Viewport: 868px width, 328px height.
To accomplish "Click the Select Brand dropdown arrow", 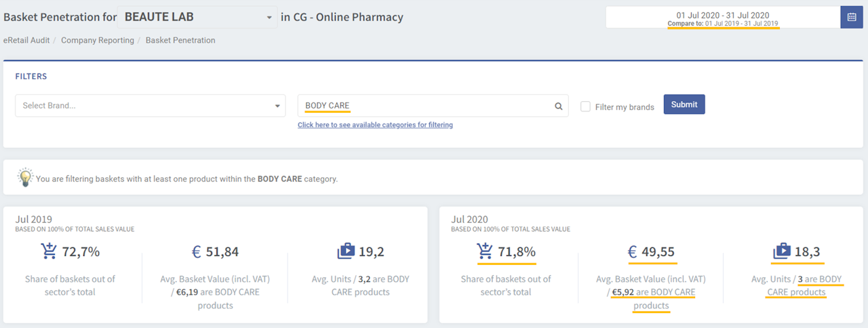I will [277, 107].
